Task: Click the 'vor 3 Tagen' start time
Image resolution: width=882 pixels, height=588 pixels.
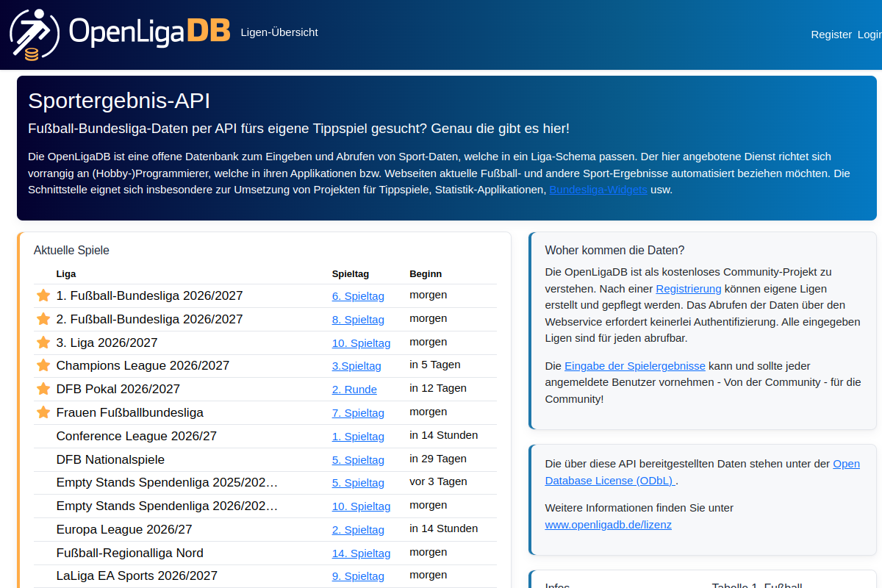Action: point(438,481)
